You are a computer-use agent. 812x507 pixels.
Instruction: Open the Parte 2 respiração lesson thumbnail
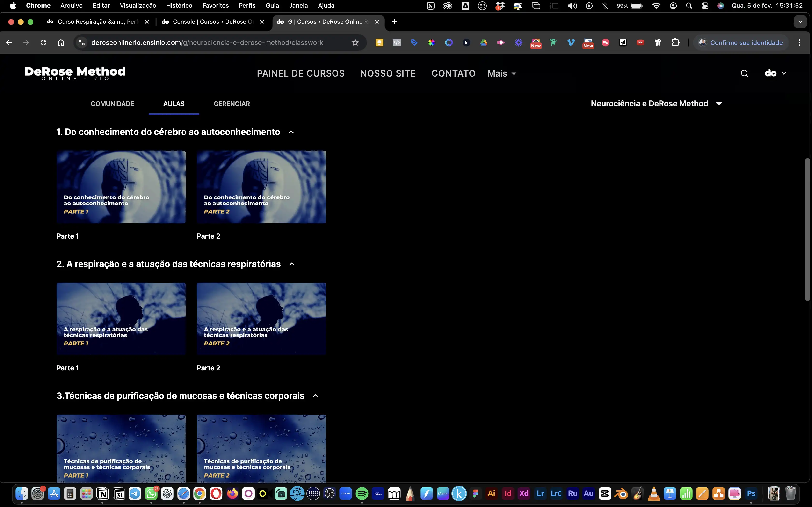[x=261, y=318]
